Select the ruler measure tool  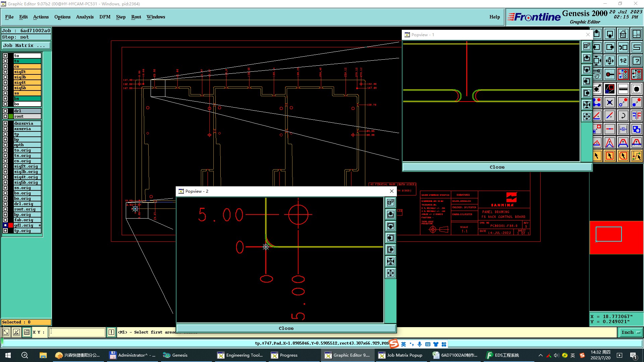click(x=623, y=89)
